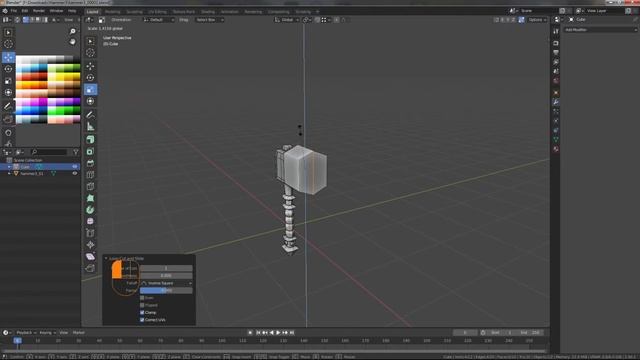Open the Object properties tab

(556, 93)
